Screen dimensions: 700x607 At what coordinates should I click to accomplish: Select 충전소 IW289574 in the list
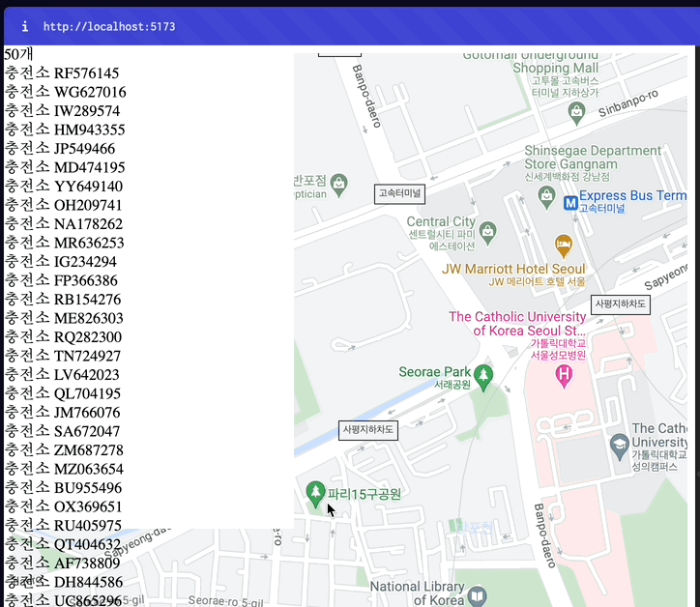coord(63,110)
